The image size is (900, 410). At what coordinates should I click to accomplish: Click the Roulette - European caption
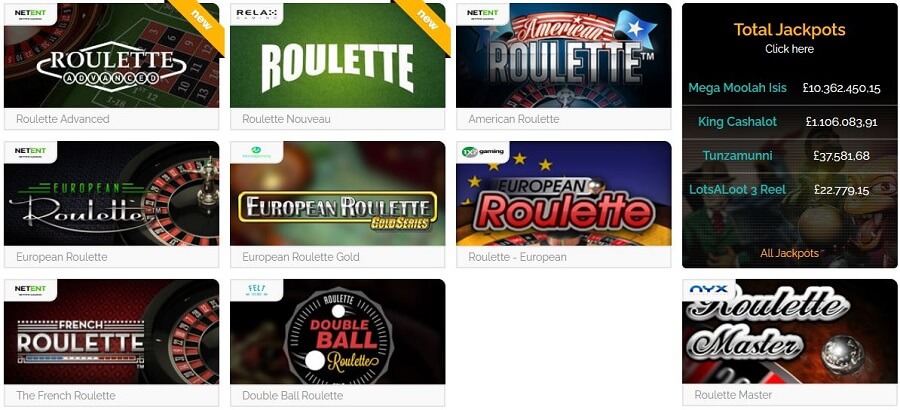click(517, 257)
